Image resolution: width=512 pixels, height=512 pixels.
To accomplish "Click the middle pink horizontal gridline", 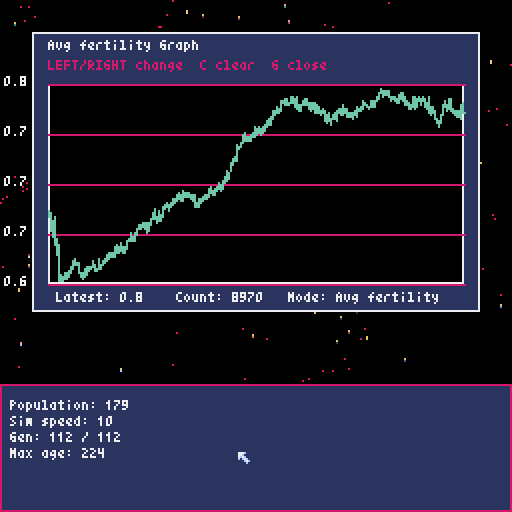I will 257,185.
